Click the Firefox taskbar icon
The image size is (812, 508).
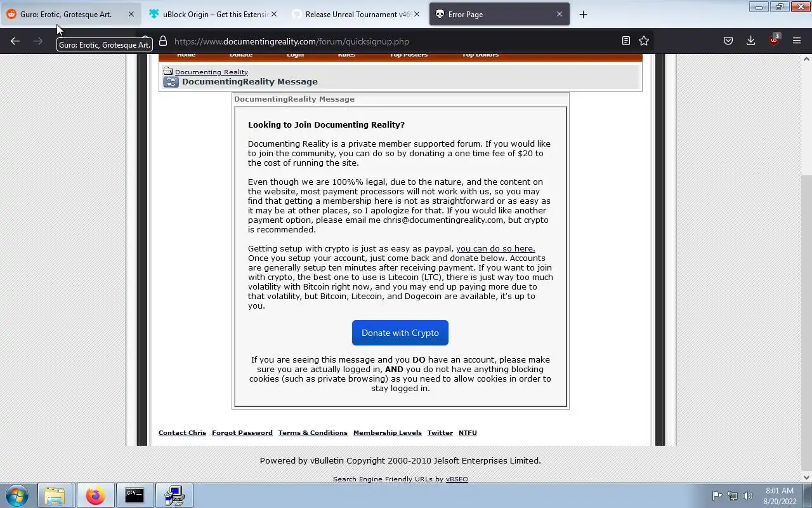[x=95, y=495]
